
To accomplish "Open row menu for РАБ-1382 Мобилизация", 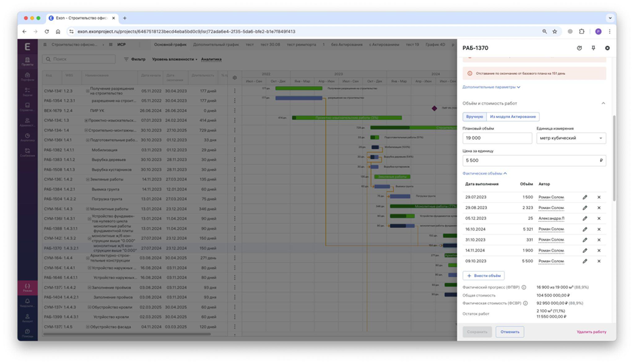I will click(x=235, y=150).
